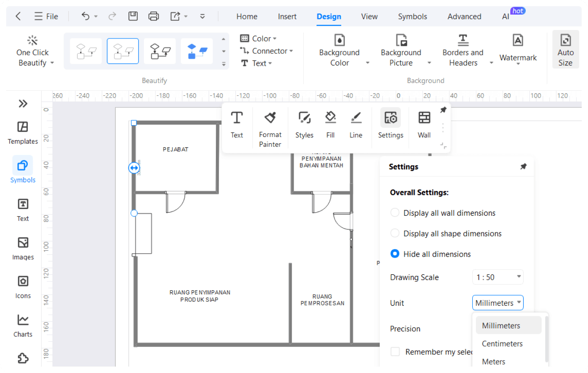The image size is (588, 373).
Task: Expand the left sidebar with double chevron
Action: click(x=23, y=104)
